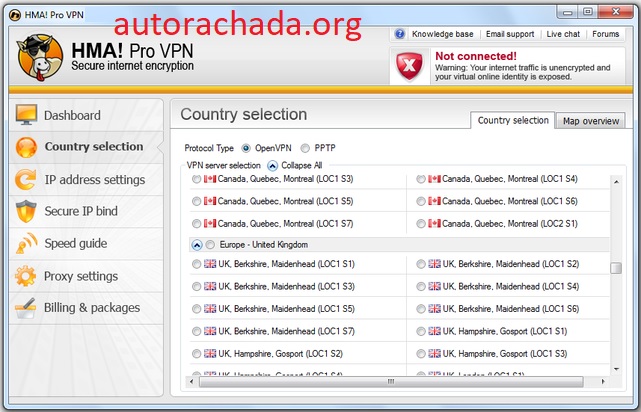Switch to the Country selection tab

[x=513, y=120]
